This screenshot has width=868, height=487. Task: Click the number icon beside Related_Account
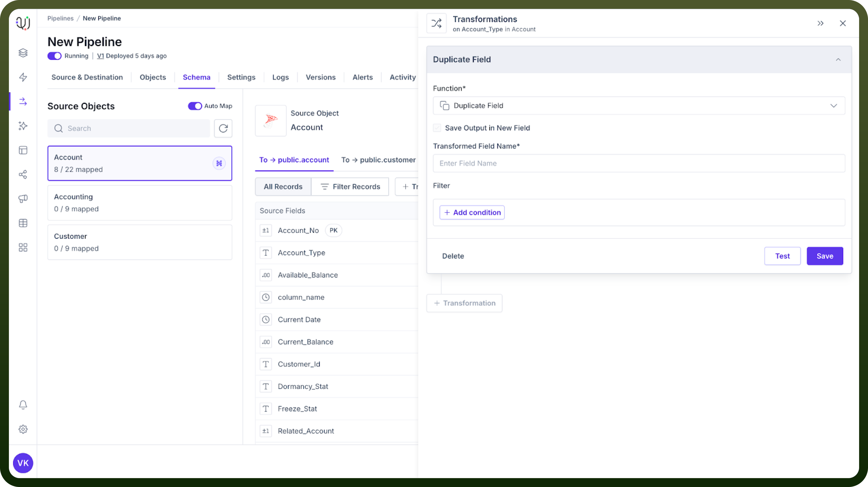tap(266, 431)
